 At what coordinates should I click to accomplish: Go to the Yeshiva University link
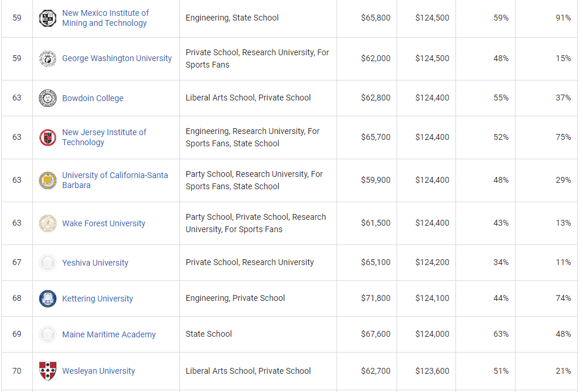tap(95, 263)
